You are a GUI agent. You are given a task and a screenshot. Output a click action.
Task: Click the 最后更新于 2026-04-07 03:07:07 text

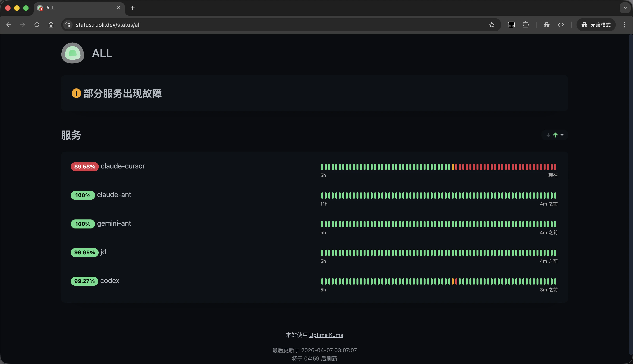(314, 350)
